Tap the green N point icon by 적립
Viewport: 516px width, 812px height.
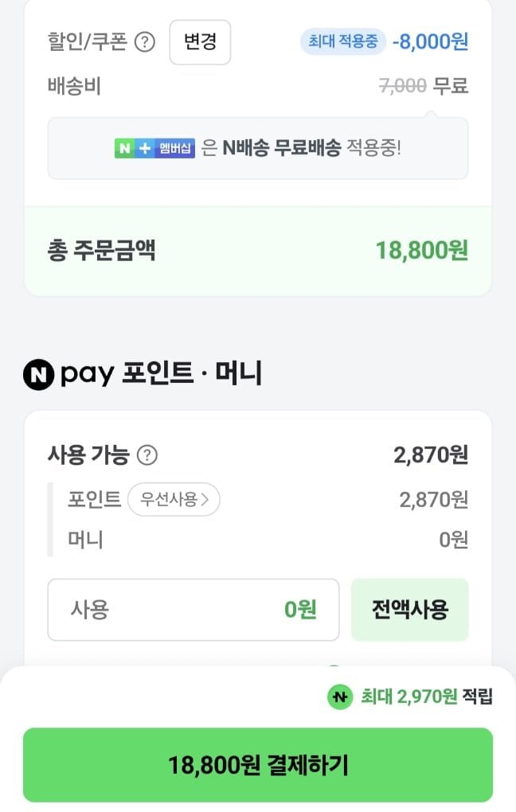pyautogui.click(x=340, y=697)
